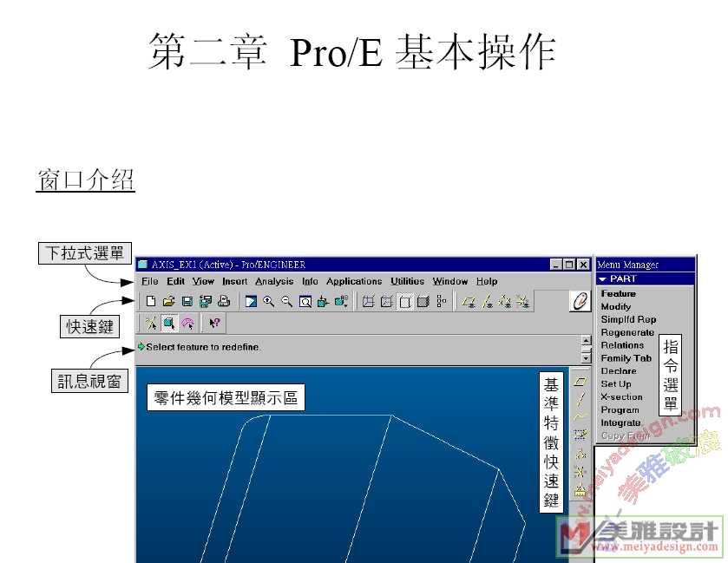Select the teal cube pointer icon

169,323
